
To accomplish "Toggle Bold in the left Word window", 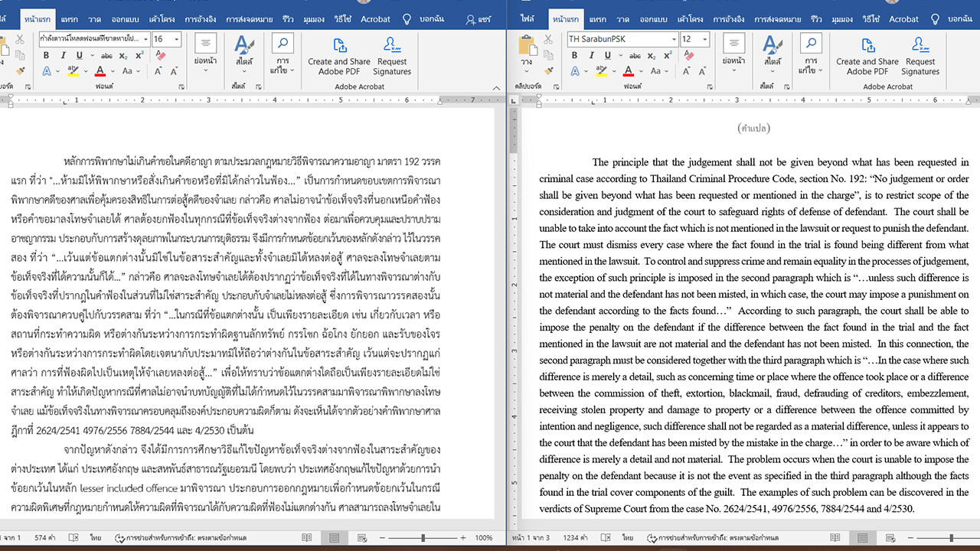I will click(x=46, y=55).
